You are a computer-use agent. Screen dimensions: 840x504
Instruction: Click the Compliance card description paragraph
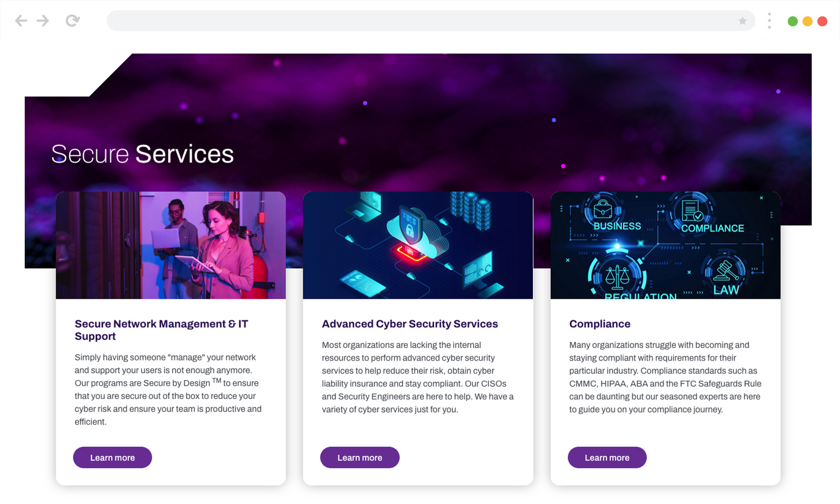[x=665, y=377]
